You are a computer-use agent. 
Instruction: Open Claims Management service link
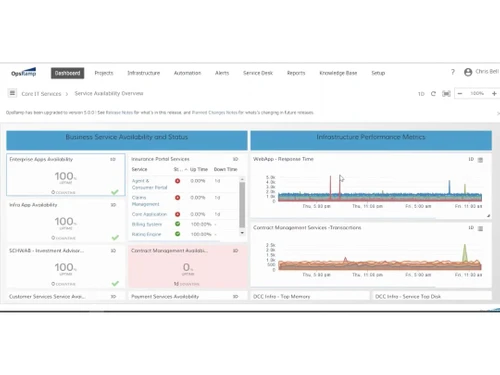coord(145,201)
